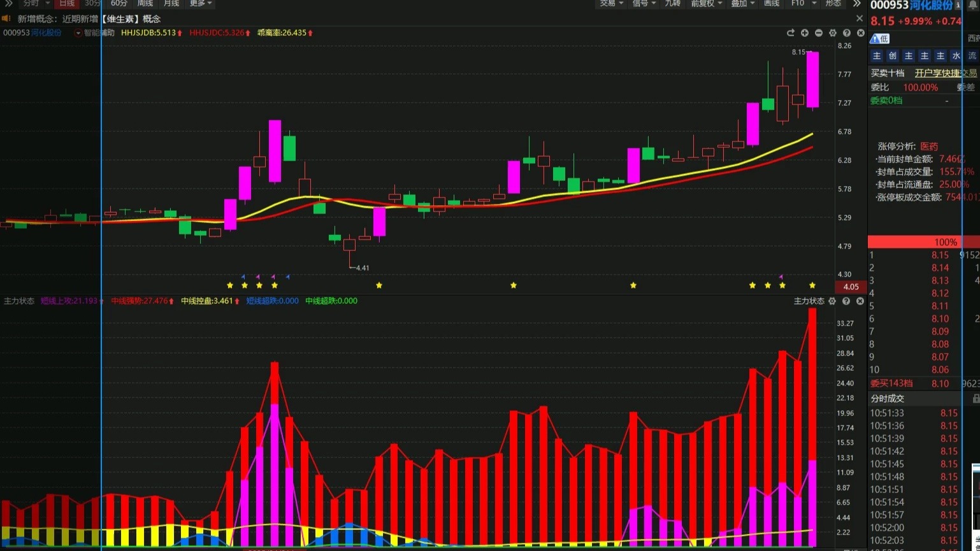Switch to the 60分 chart period tab
980x551 pixels.
pyautogui.click(x=119, y=4)
